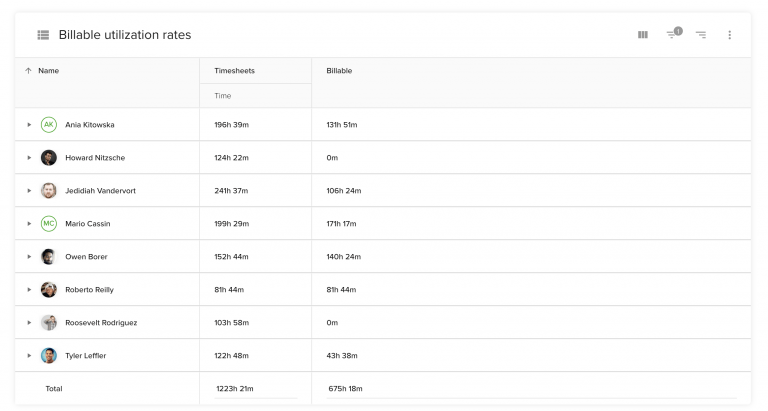
Task: Expand the Ania Kitowska row
Action: pyautogui.click(x=29, y=124)
